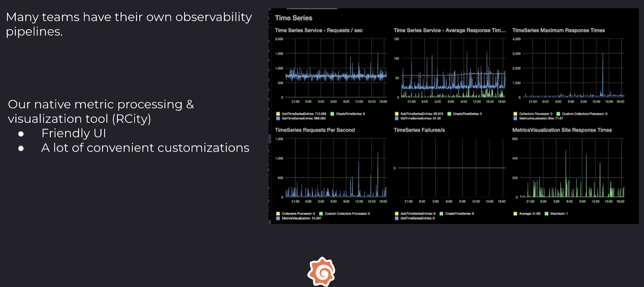
Task: Click the '150' y-axis label in Average Response Time
Action: tap(397, 39)
